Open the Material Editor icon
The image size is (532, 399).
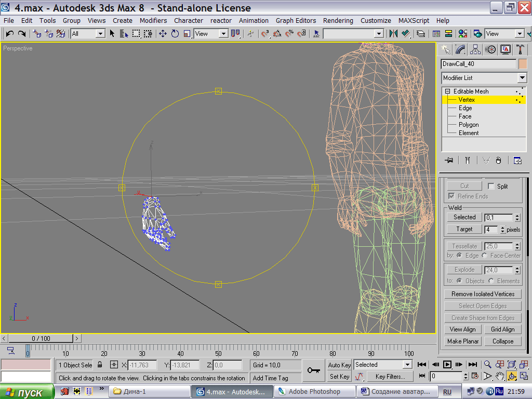coord(463,34)
